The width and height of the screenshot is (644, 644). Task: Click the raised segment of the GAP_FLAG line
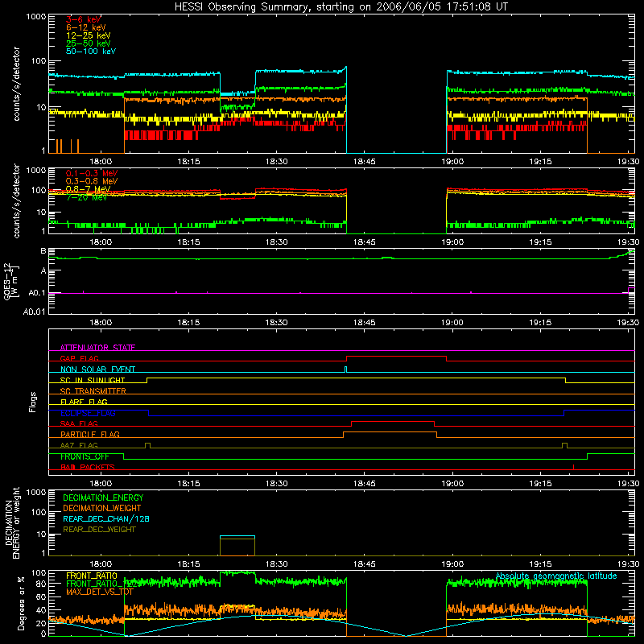point(396,356)
